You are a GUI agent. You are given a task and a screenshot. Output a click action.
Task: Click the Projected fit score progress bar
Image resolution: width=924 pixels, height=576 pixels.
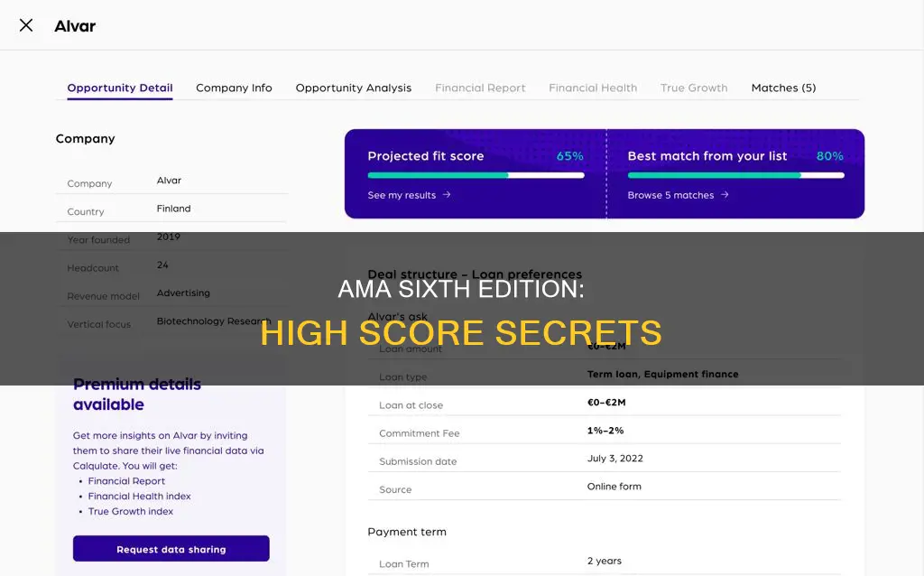[476, 176]
